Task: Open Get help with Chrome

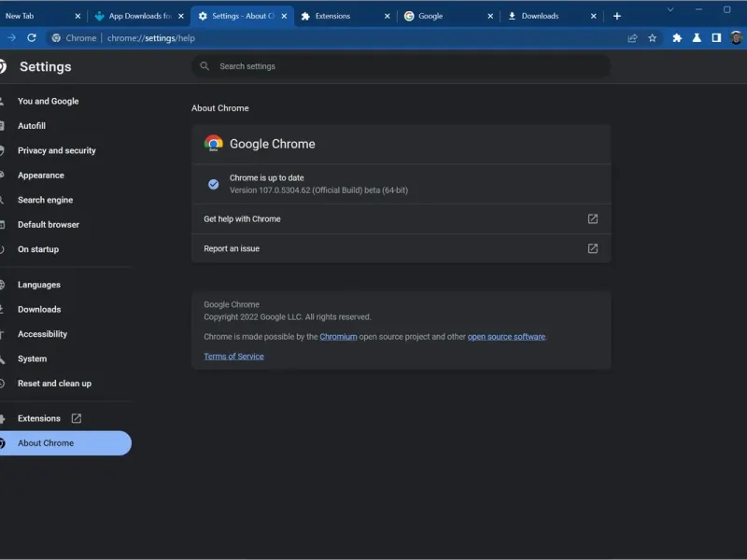Action: pos(402,219)
